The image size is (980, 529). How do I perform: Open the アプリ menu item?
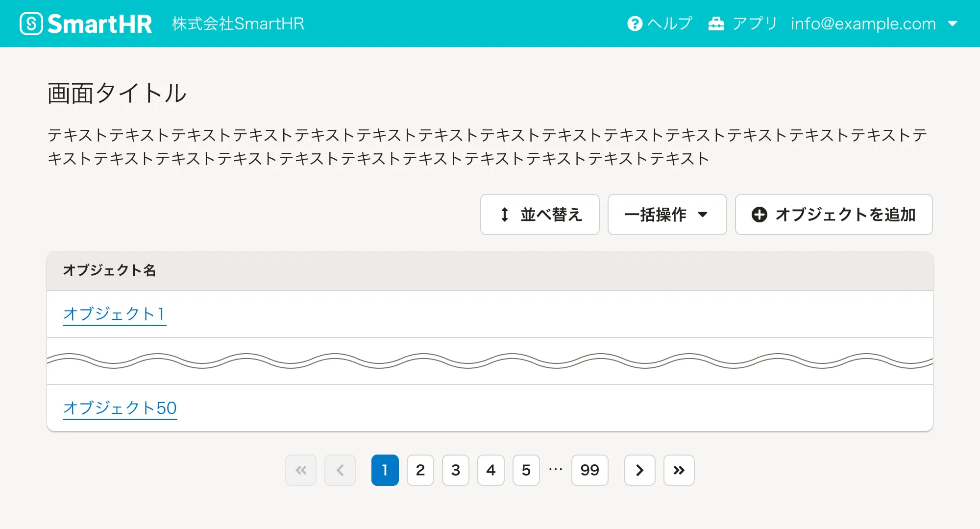pos(754,24)
